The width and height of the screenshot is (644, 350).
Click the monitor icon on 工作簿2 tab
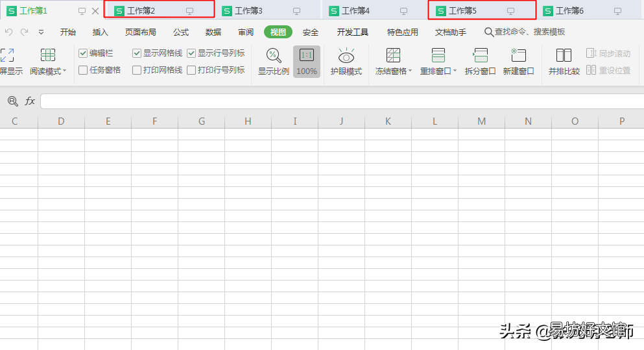pyautogui.click(x=189, y=11)
